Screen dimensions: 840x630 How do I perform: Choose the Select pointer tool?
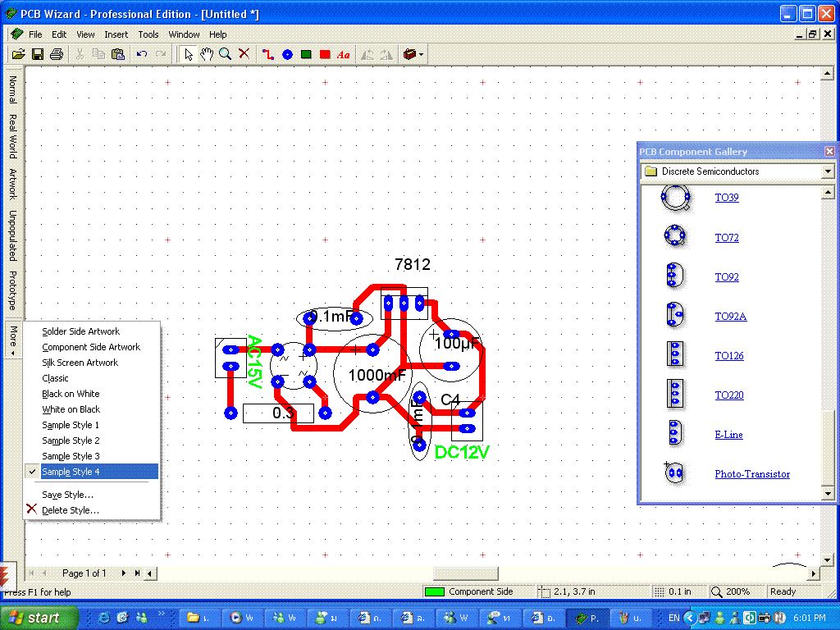click(188, 54)
